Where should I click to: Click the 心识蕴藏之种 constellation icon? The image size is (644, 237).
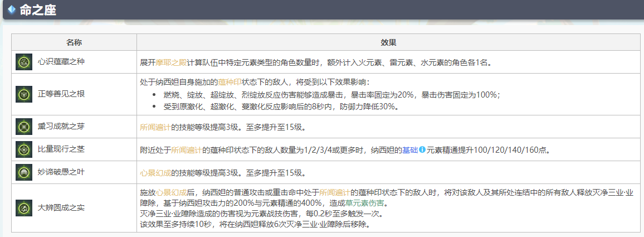pos(24,62)
